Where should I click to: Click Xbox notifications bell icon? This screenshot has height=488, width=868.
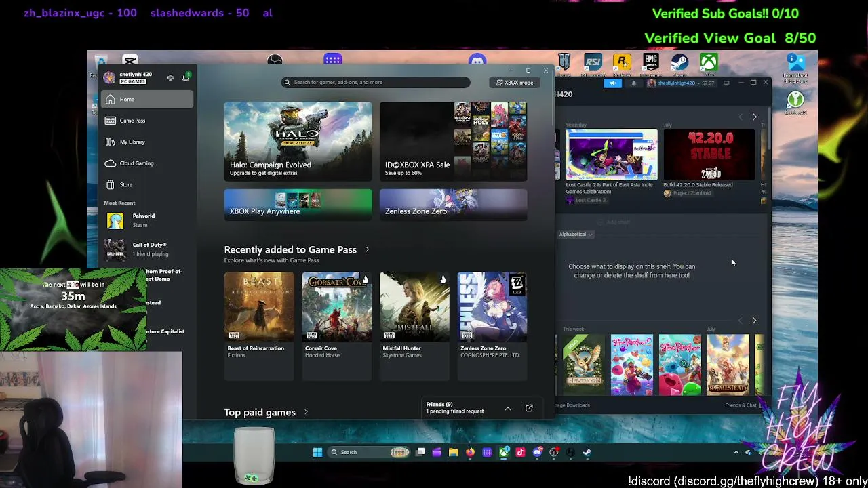185,78
